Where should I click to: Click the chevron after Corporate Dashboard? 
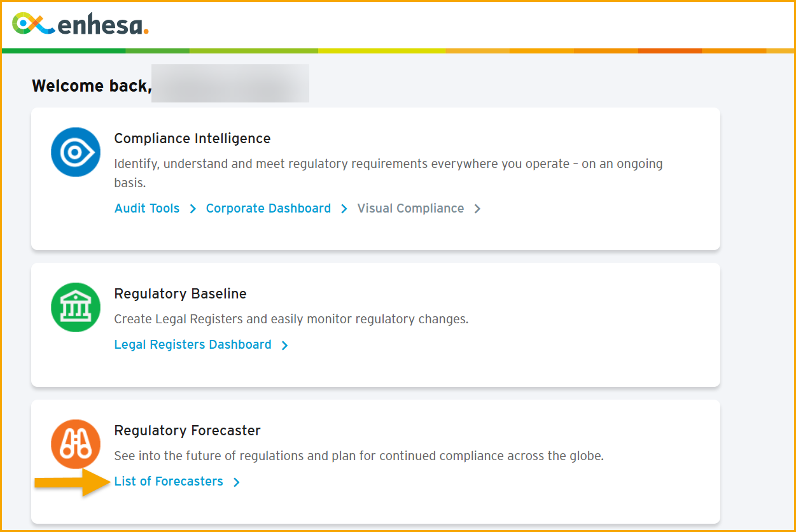point(344,209)
